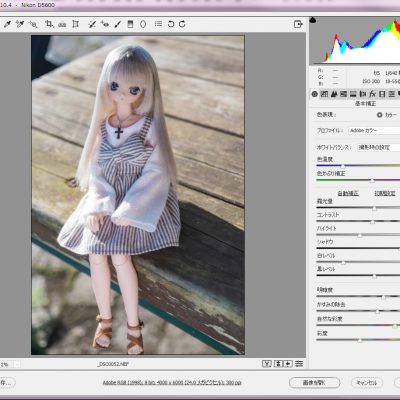Open the Split Toning panel tab
Screen dimensions: 400x400
(353, 94)
